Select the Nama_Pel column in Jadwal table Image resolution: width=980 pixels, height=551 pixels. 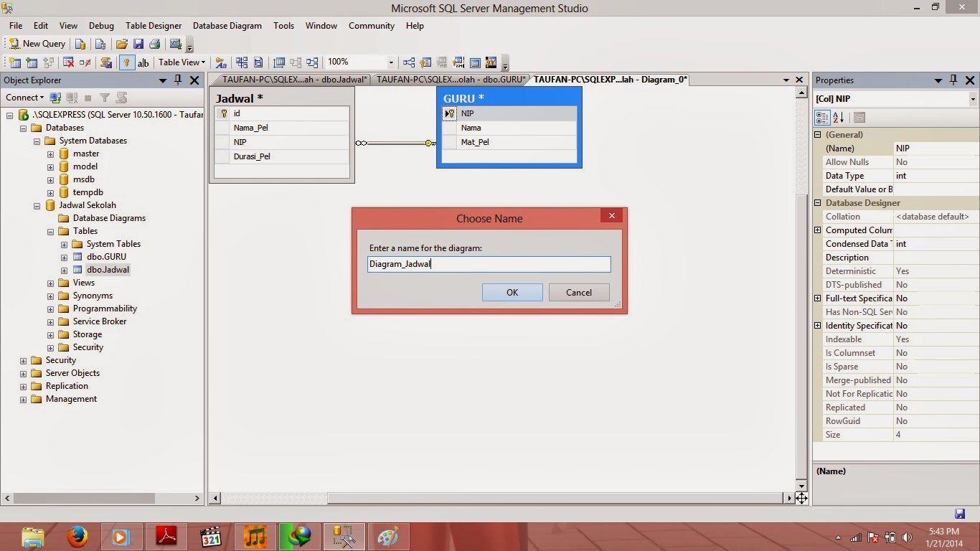tap(282, 128)
